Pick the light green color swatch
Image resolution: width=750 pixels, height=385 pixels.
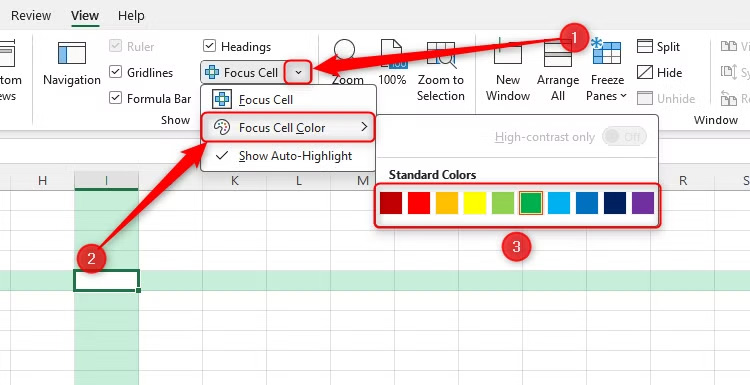pos(503,203)
